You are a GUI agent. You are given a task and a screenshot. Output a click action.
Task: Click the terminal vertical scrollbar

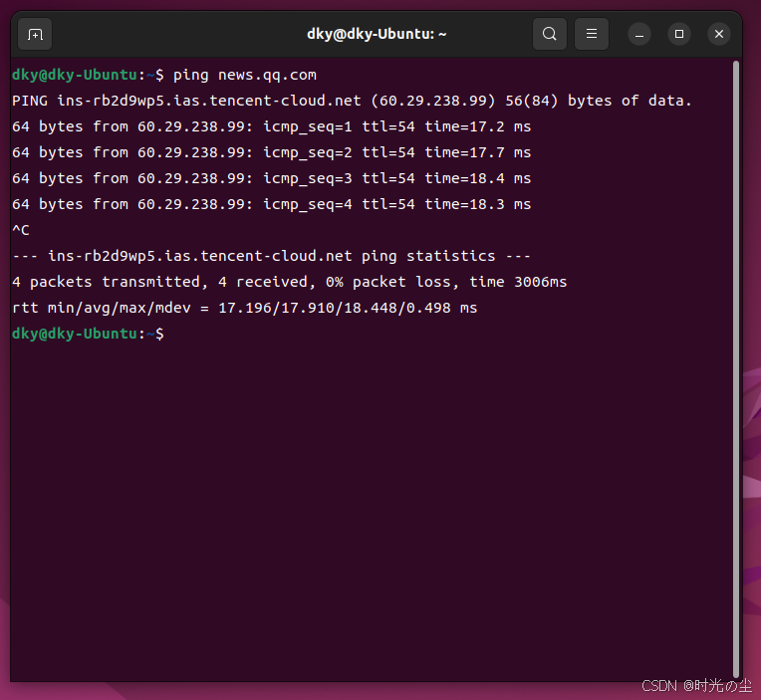pyautogui.click(x=736, y=368)
